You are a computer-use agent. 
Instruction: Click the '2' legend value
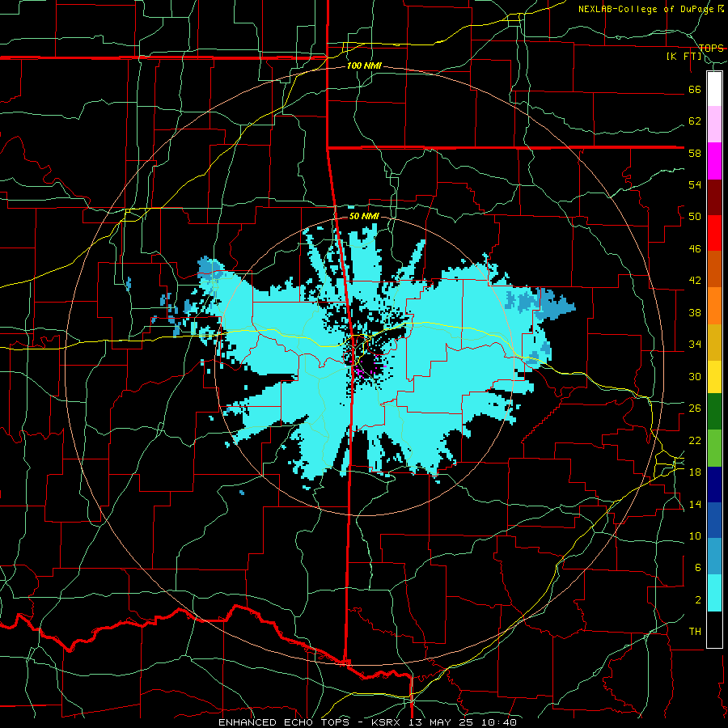tap(698, 600)
